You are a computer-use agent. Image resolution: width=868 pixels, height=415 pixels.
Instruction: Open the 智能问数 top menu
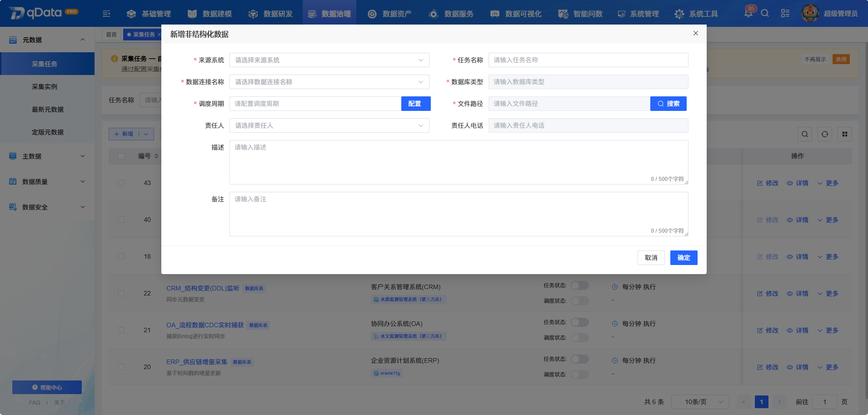point(580,14)
